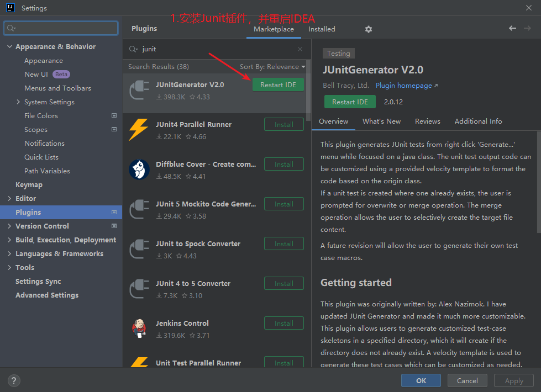Click the Cancel button

click(467, 380)
